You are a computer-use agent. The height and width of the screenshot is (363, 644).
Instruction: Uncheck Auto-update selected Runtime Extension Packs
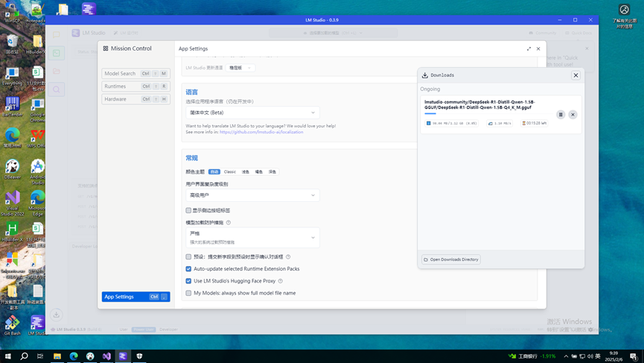(188, 269)
